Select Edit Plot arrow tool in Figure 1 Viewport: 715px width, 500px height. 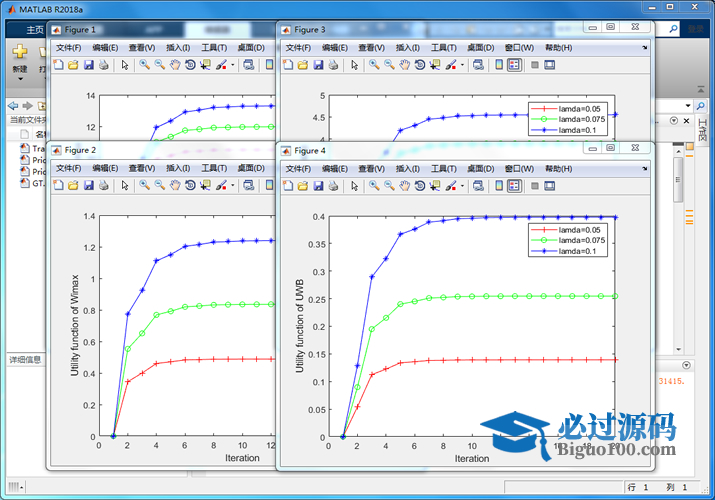[125, 65]
